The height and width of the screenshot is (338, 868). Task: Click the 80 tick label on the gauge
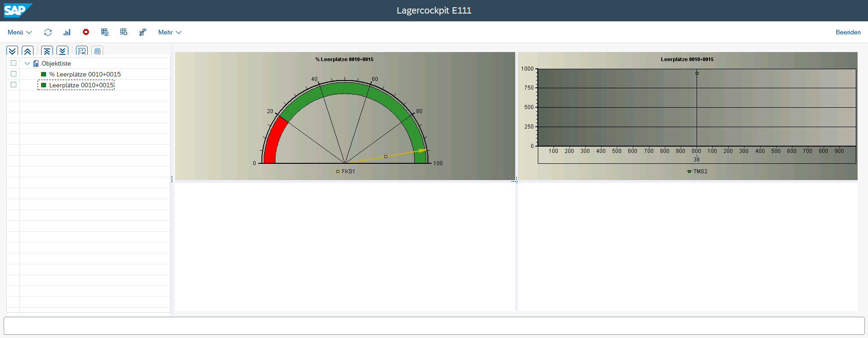tap(419, 111)
